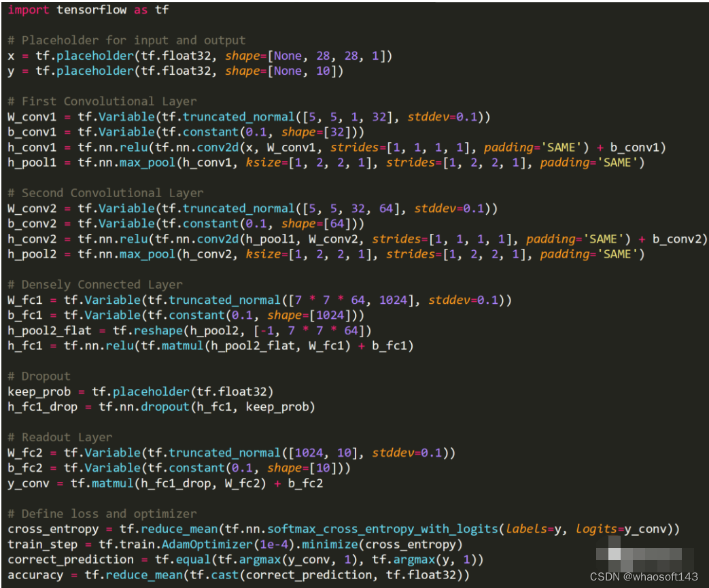Click the Dropout comment line

41,376
